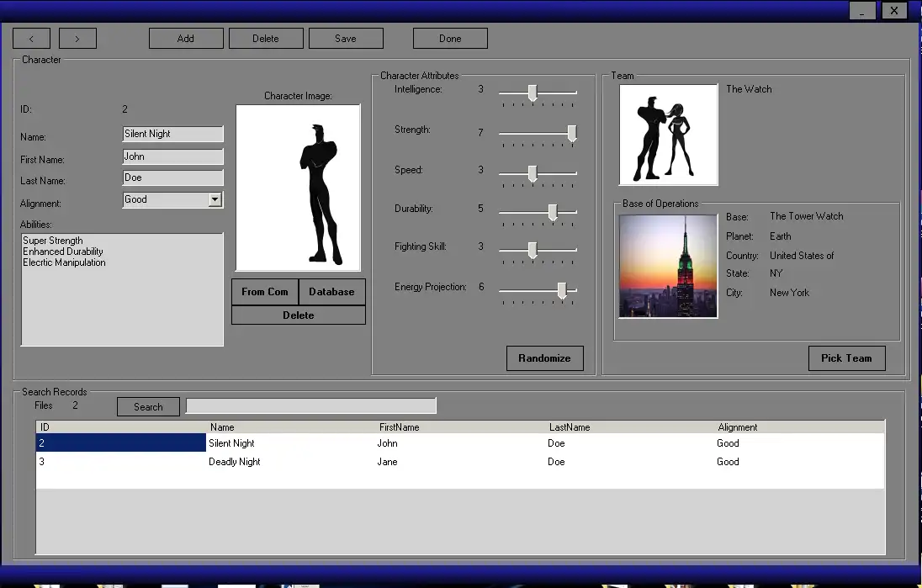Click the next record arrow button

pos(77,39)
